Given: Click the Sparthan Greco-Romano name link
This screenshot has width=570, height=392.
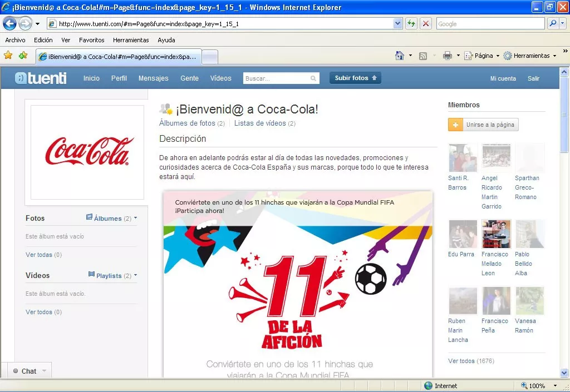Looking at the screenshot, I should click(527, 187).
